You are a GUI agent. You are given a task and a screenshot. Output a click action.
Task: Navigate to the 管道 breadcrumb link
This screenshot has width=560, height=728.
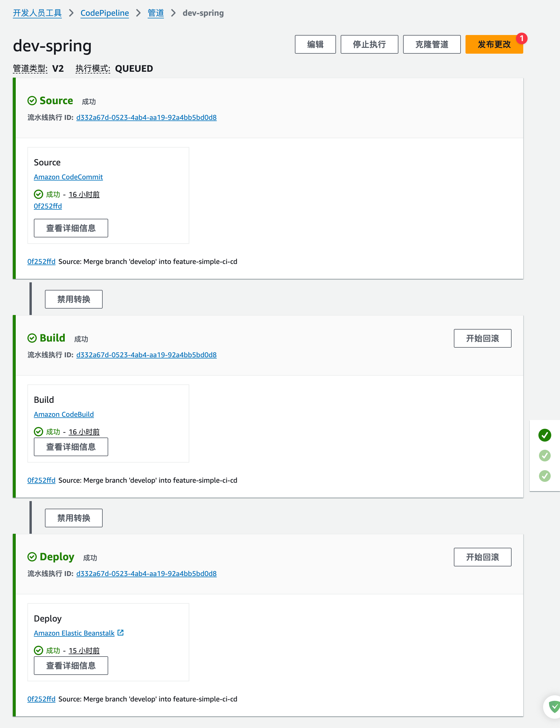tap(156, 13)
